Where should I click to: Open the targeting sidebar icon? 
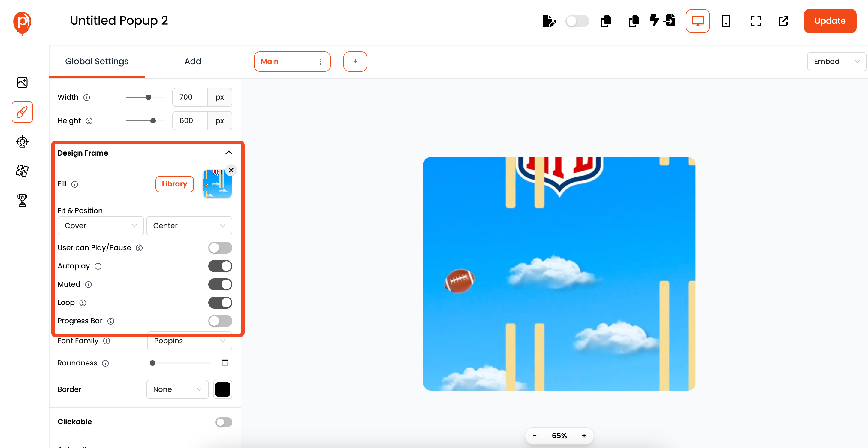tap(22, 142)
